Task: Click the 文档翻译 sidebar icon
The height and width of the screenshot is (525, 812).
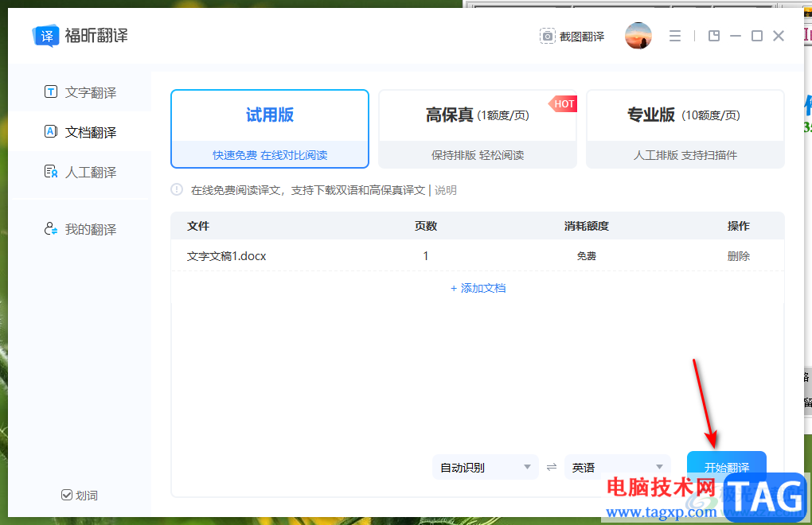Action: coord(51,131)
